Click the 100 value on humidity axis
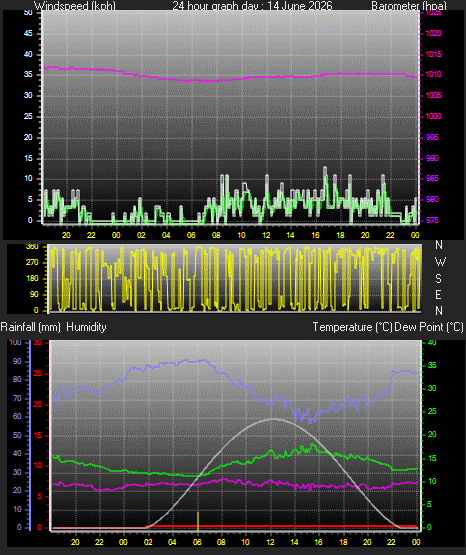The width and height of the screenshot is (466, 555). pyautogui.click(x=16, y=342)
